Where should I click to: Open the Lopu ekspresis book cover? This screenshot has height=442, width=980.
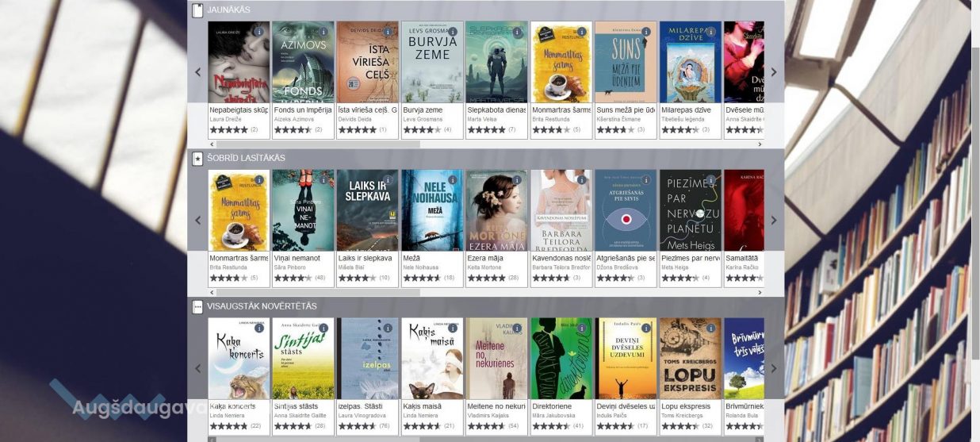[x=691, y=359]
